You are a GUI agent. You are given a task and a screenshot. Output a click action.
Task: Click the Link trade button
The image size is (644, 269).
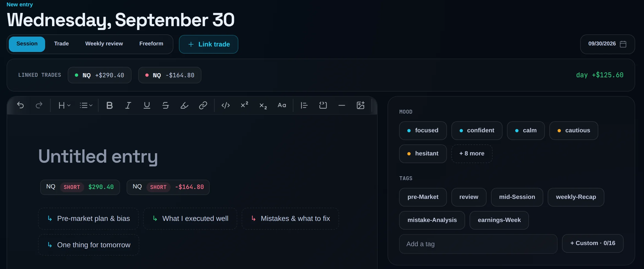click(x=209, y=44)
